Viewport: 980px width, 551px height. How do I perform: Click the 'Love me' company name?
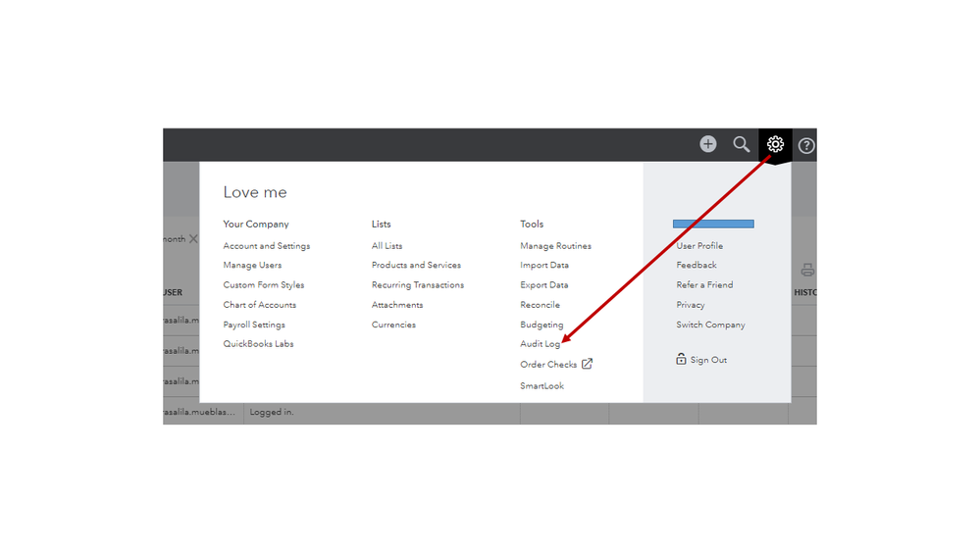(255, 192)
